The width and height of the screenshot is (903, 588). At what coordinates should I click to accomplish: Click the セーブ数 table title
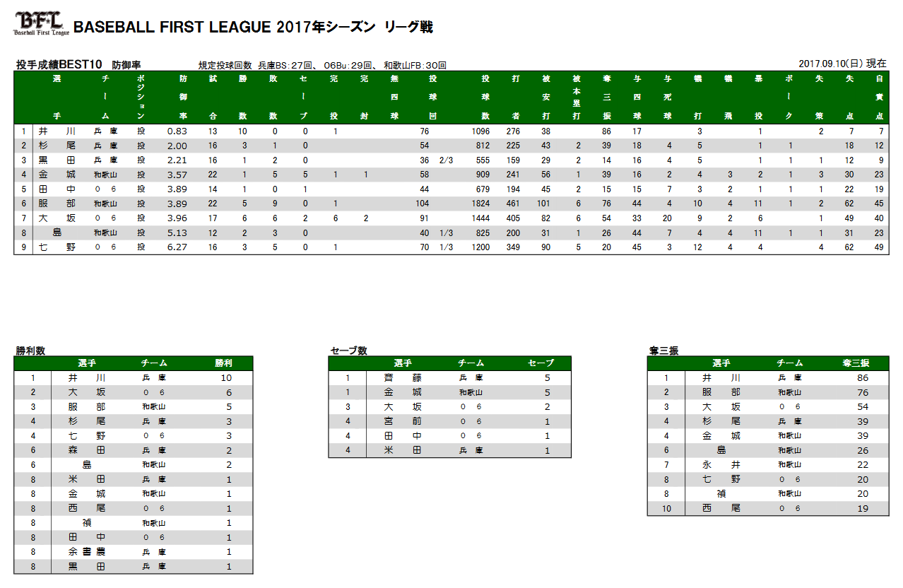point(348,351)
